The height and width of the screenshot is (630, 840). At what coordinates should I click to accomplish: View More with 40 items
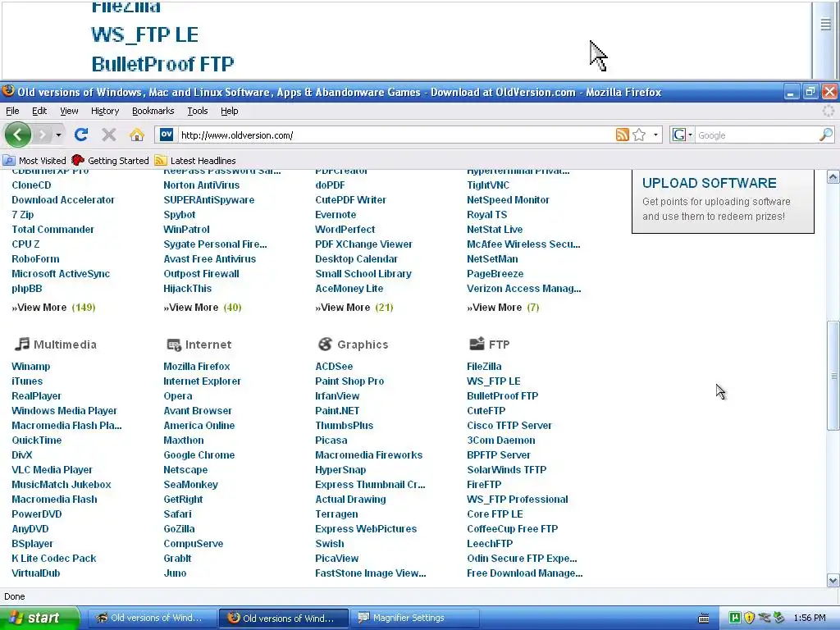(203, 308)
